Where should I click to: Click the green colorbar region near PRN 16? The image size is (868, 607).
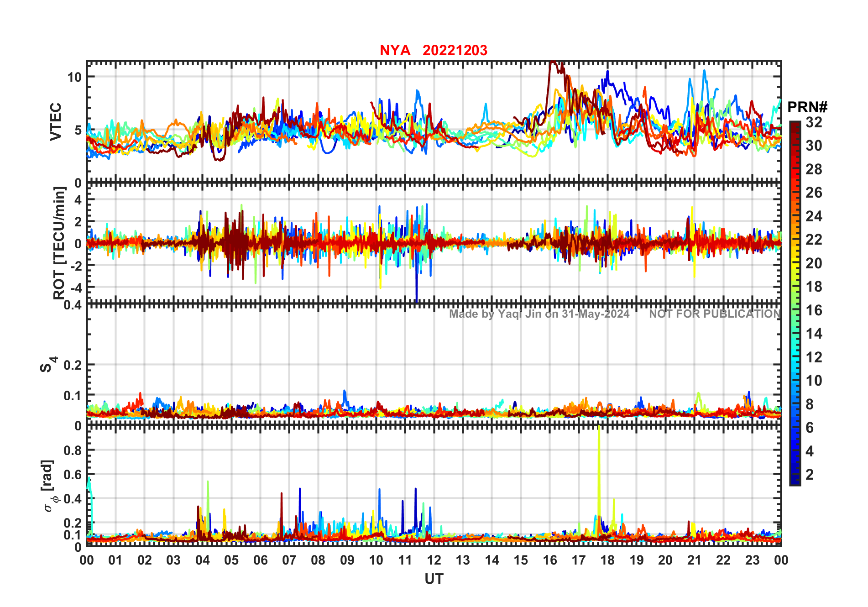tap(795, 310)
